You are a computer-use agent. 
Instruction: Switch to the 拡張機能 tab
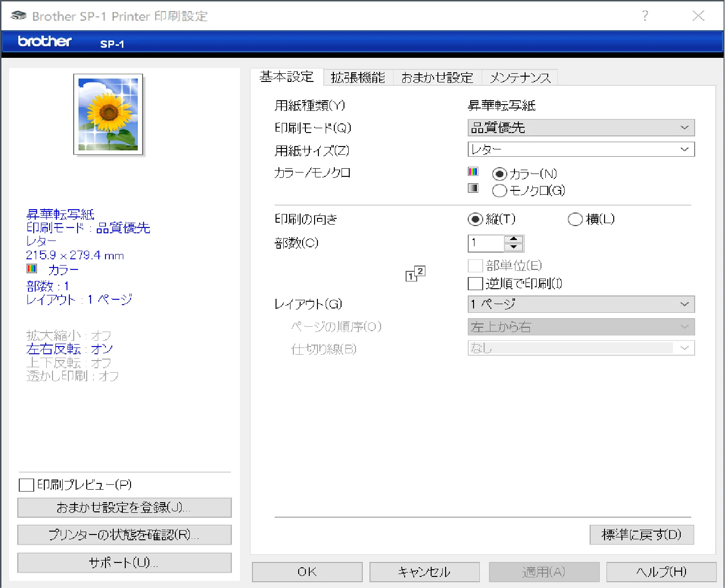358,78
